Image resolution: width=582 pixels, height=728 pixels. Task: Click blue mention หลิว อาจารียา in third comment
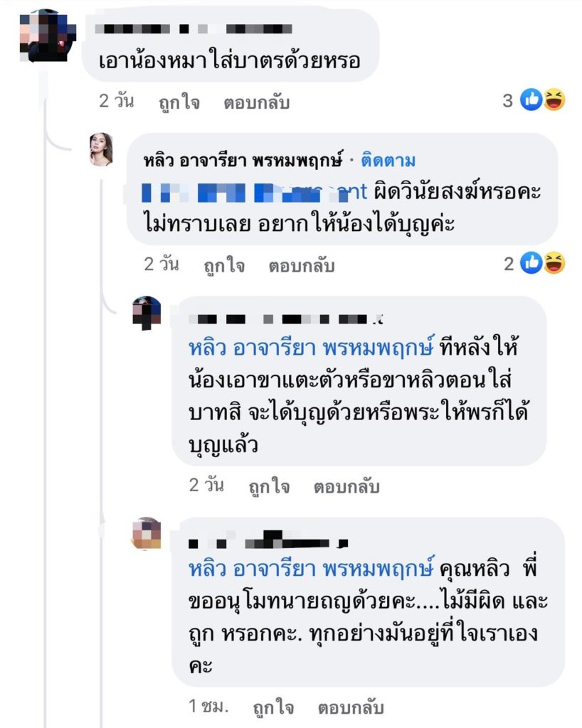(311, 348)
